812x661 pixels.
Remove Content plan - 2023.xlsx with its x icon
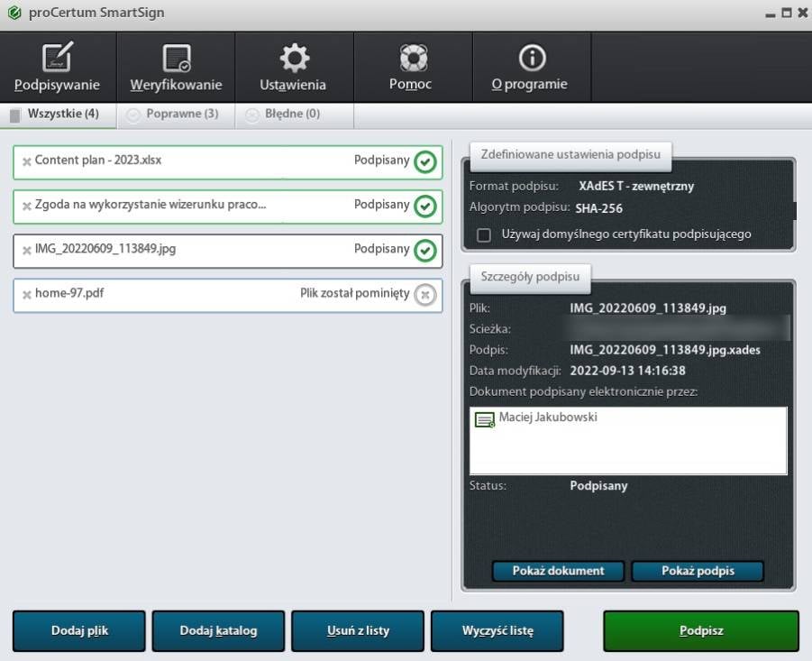pos(27,161)
